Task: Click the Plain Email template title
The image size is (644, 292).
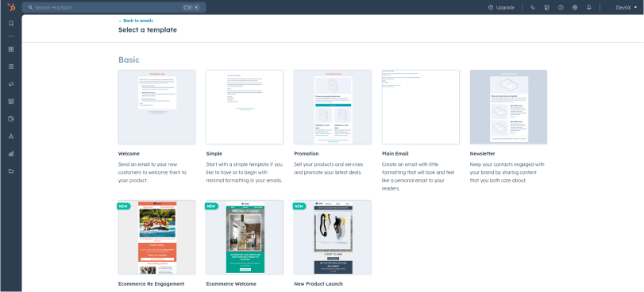Action: pos(395,154)
